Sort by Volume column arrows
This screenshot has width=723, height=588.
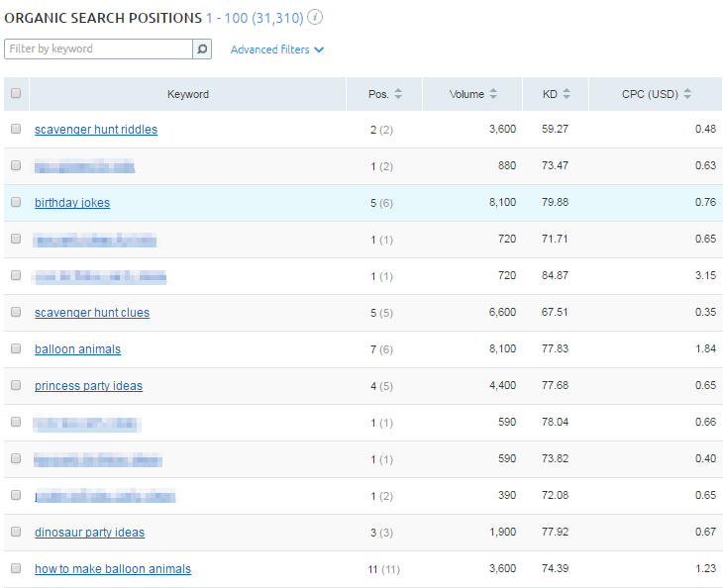(492, 94)
